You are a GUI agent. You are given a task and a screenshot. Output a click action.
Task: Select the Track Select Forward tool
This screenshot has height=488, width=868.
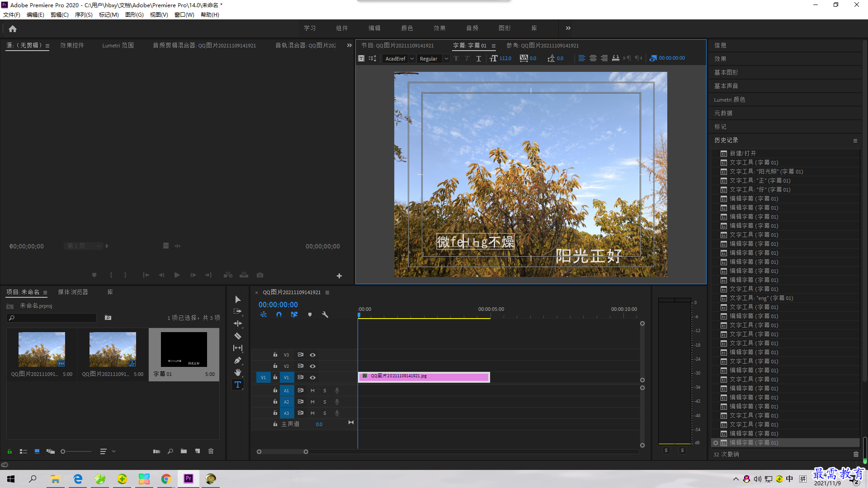click(238, 311)
